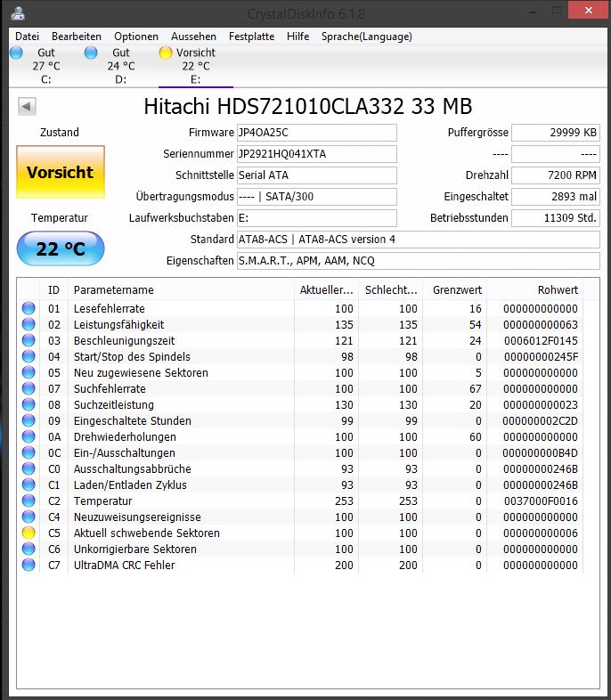Viewport: 611px width, 700px height.
Task: Click the blue status orb for drive D:
Action: [91, 53]
